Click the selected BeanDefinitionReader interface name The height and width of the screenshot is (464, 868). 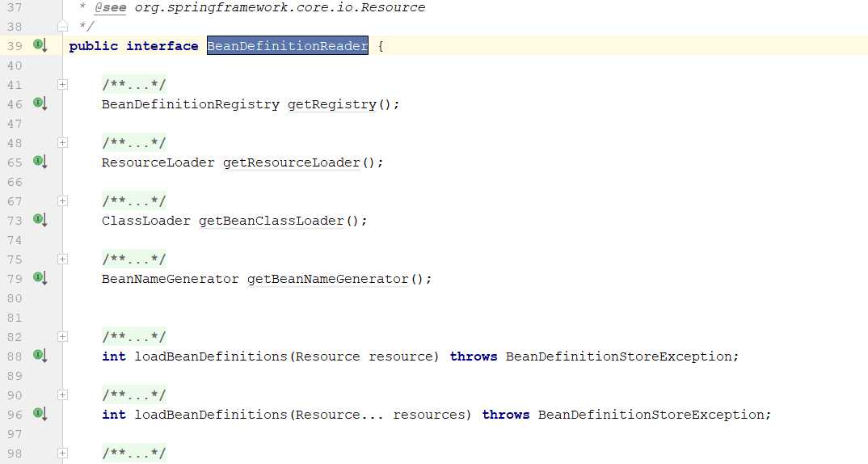(287, 46)
